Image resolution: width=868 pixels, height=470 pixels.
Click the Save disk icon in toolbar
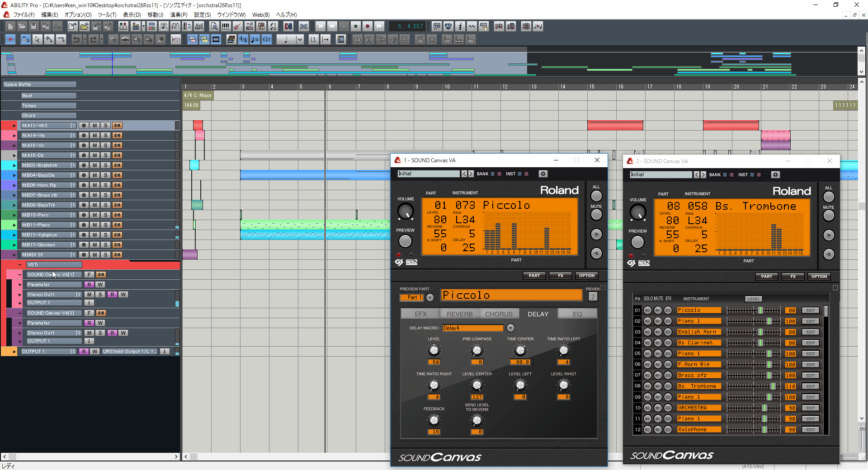(33, 26)
